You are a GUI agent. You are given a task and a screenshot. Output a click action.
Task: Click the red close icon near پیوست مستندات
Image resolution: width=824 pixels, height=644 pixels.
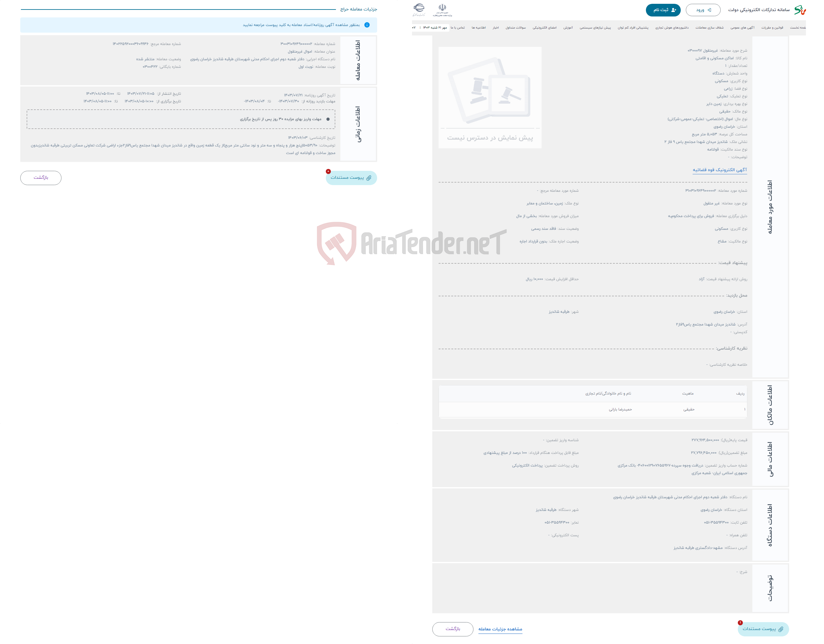point(328,172)
